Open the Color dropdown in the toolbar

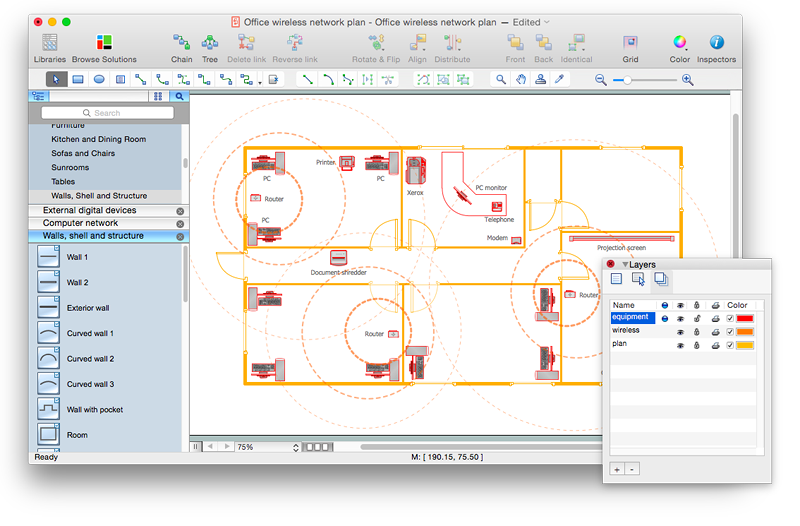[x=680, y=43]
